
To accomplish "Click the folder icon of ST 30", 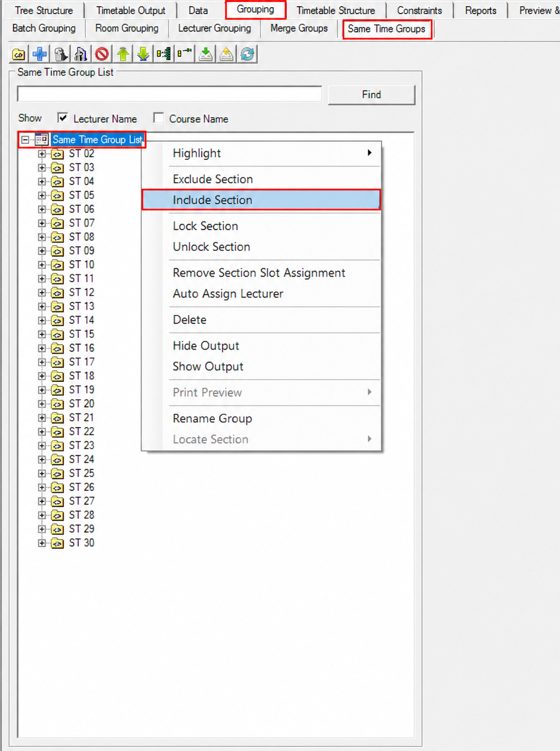I will pyautogui.click(x=57, y=543).
